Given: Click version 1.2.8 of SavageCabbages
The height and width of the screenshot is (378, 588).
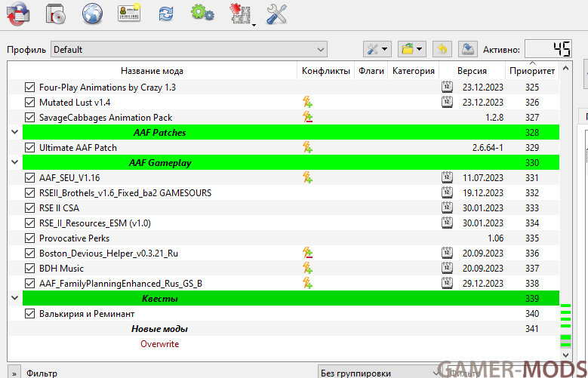Looking at the screenshot, I should [494, 118].
